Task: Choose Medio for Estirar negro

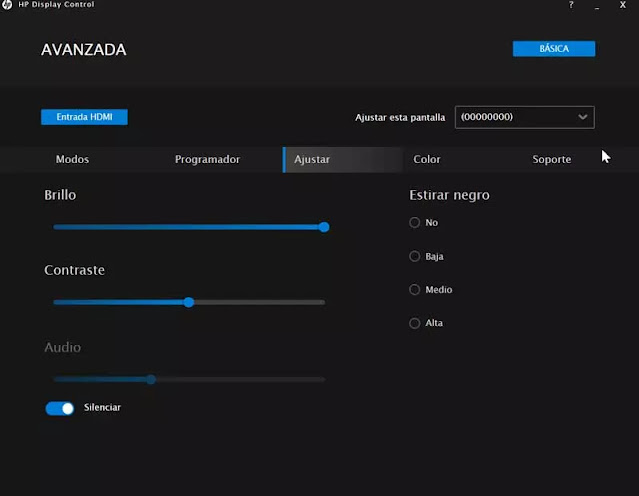Action: [414, 290]
